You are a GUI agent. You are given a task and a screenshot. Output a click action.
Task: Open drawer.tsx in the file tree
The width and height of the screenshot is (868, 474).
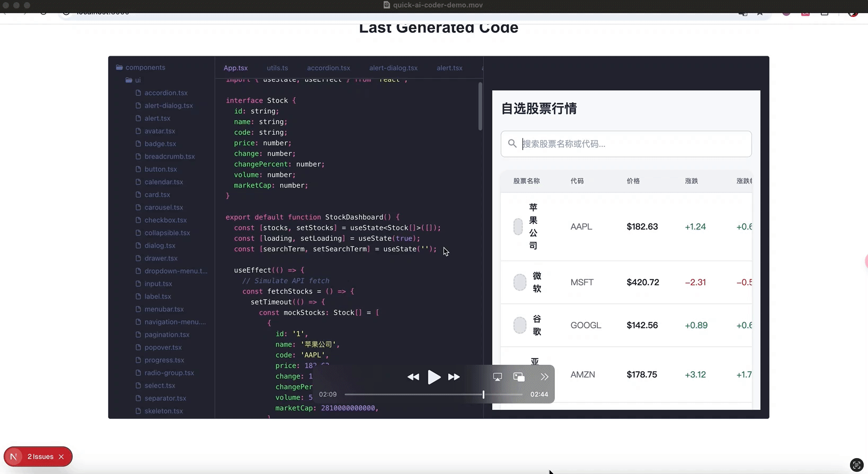156,258
